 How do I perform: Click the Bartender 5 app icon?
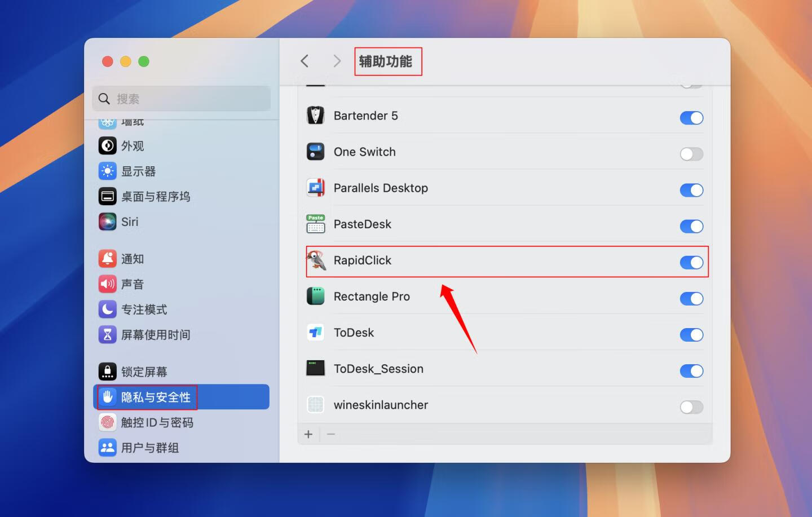(315, 116)
